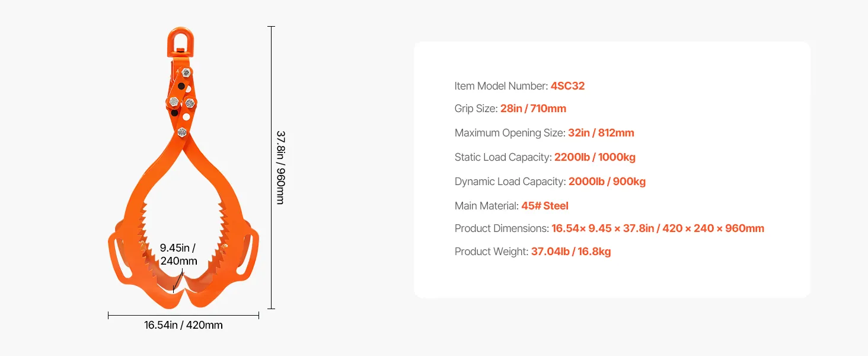Click the vertical height dimension line

pos(272,89)
